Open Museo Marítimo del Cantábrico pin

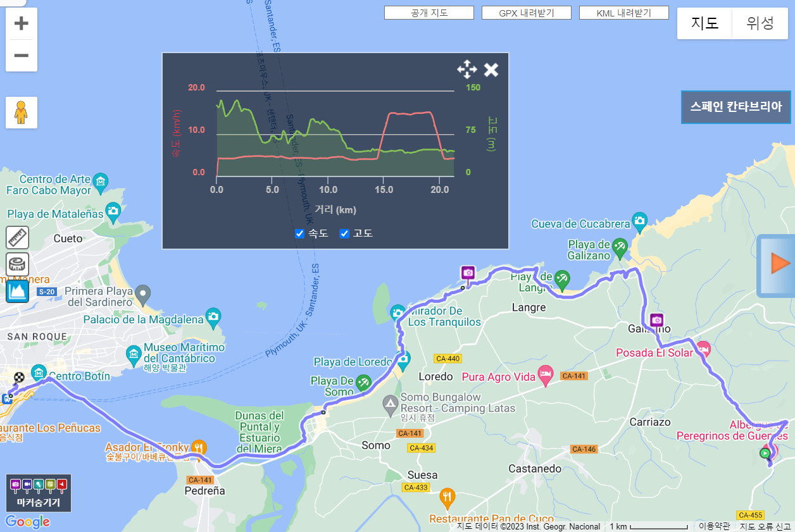[x=134, y=355]
